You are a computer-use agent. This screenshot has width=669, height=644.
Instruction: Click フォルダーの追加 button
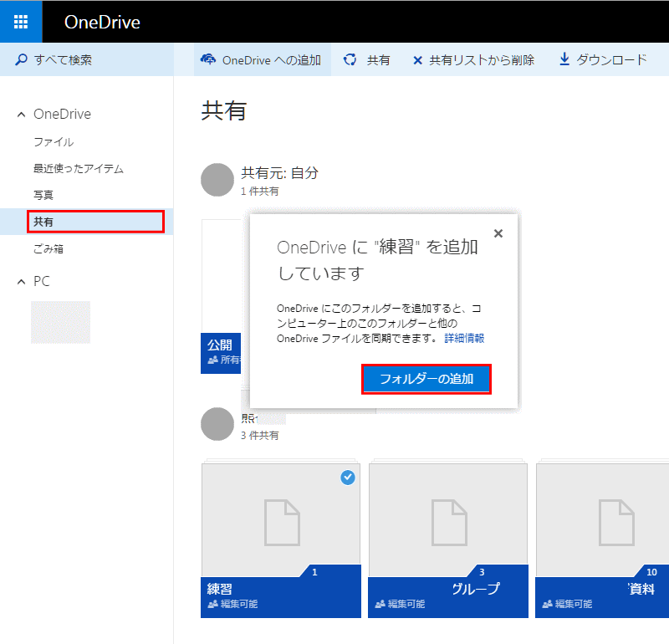[x=426, y=379]
